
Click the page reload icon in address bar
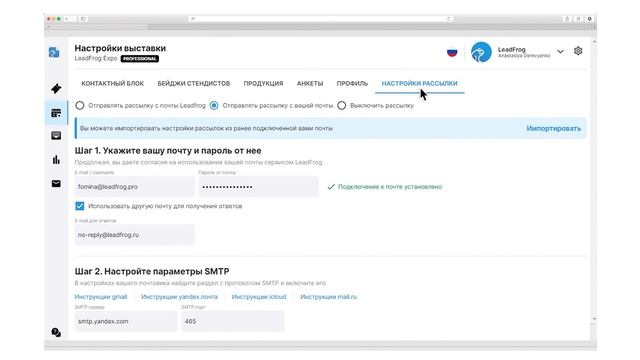click(x=448, y=19)
